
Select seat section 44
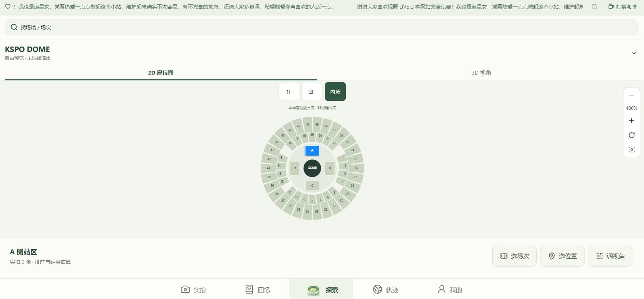[x=277, y=142]
